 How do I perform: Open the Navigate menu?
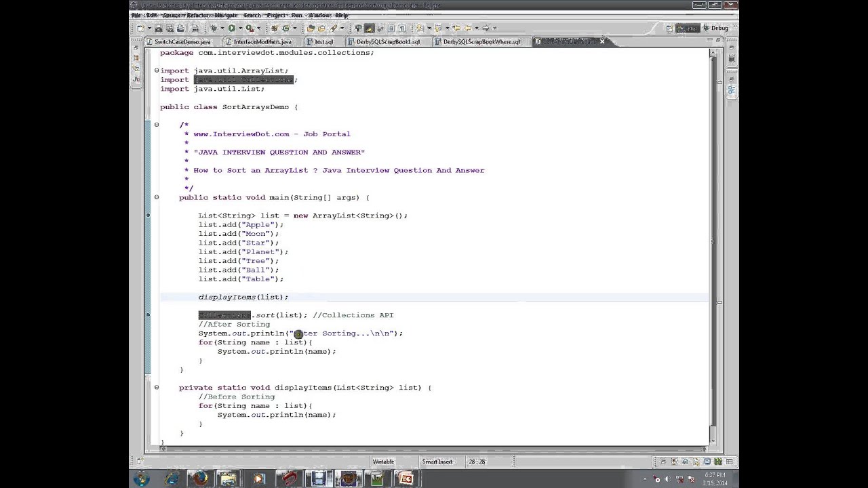[x=226, y=15]
